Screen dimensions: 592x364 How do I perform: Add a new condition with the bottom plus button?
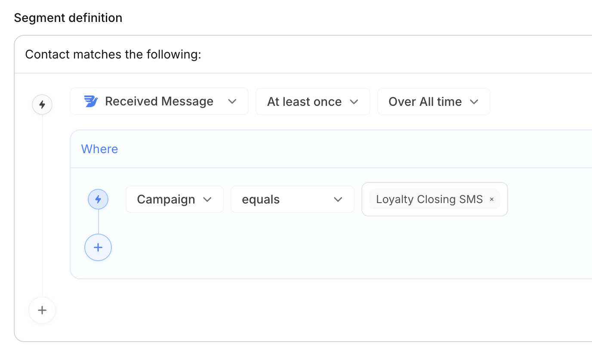(x=42, y=310)
